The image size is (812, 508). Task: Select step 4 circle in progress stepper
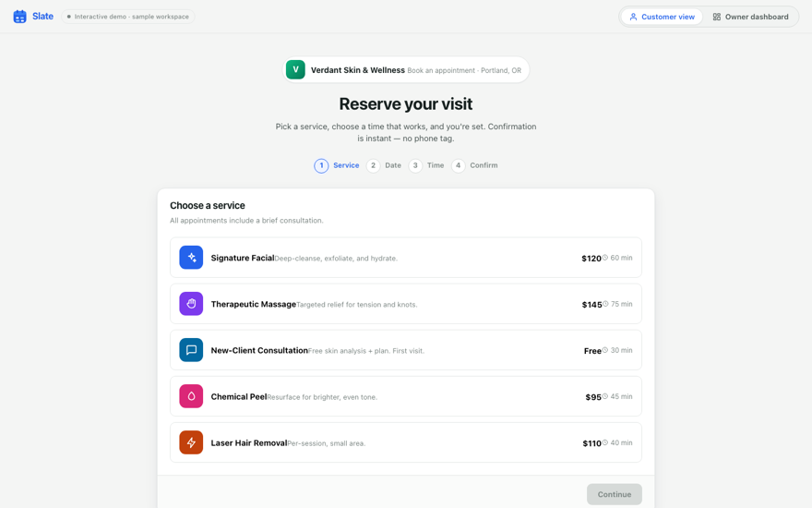[x=458, y=165]
